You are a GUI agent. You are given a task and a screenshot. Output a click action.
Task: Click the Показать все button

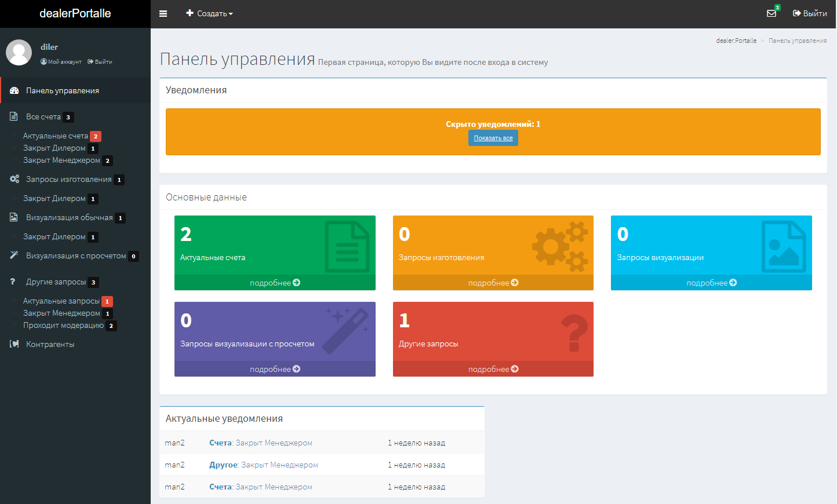(x=493, y=138)
